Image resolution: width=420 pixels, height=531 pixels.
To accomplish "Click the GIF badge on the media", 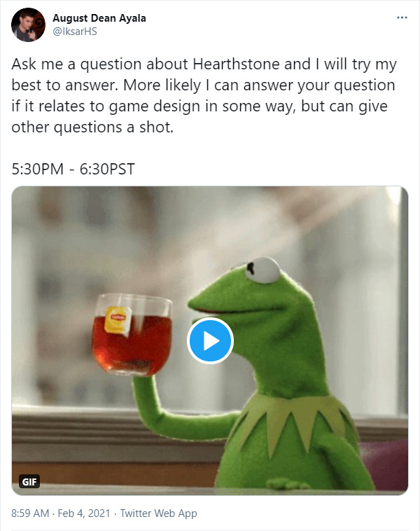I will [29, 481].
